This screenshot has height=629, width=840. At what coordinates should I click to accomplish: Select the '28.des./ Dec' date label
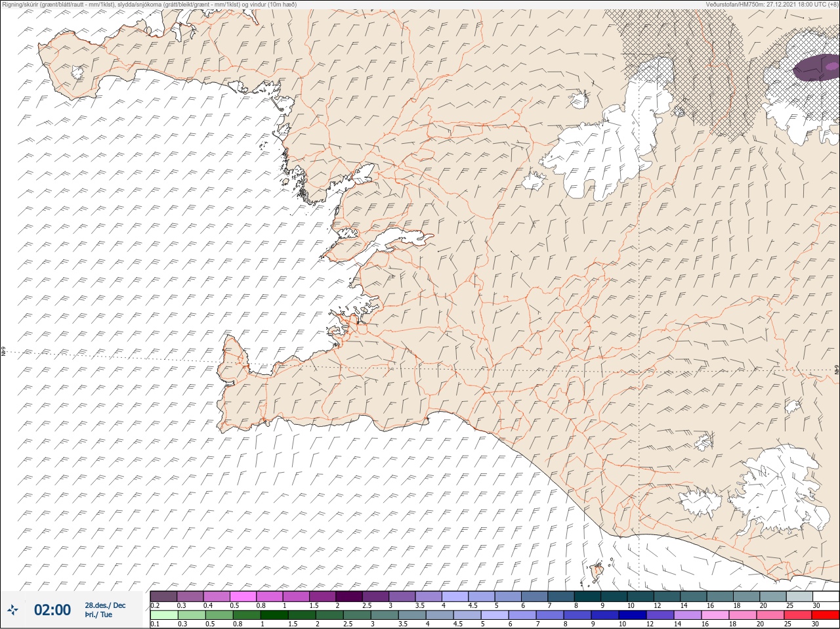(105, 605)
